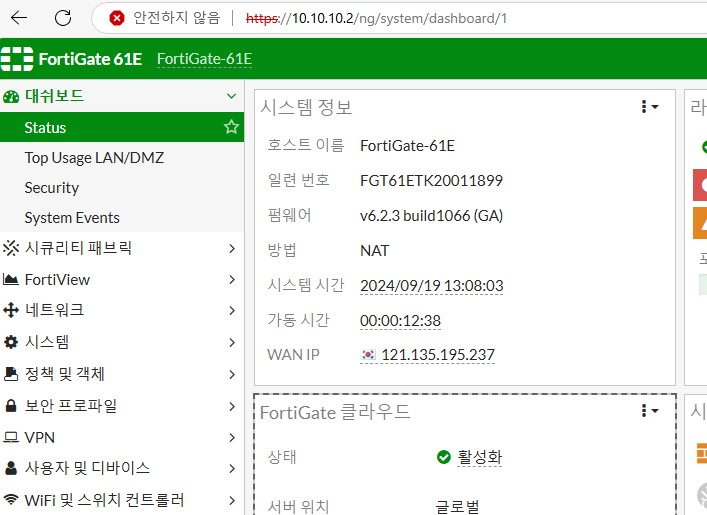Click the red not-secure warning icon
The image size is (707, 515).
117,18
